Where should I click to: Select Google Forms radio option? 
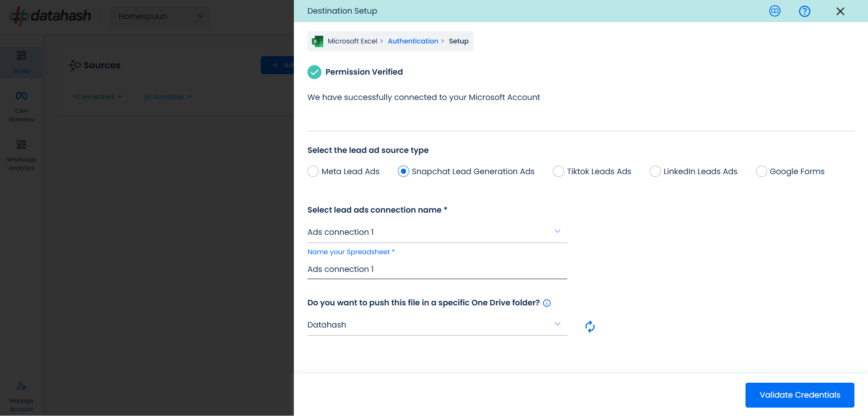pos(761,171)
